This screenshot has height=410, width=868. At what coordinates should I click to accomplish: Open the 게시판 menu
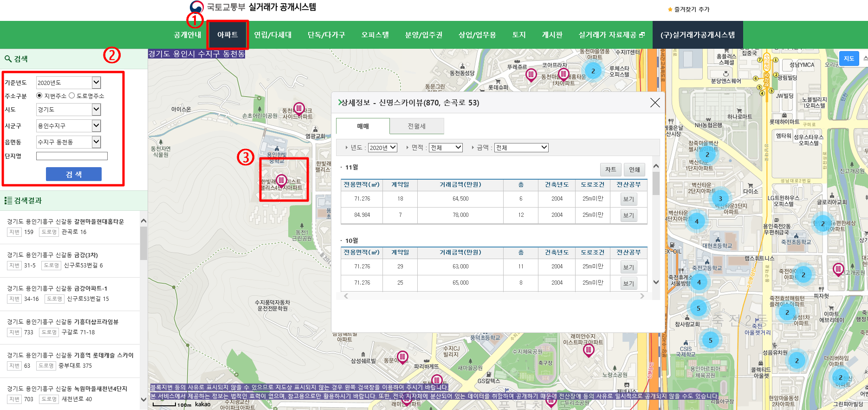552,35
